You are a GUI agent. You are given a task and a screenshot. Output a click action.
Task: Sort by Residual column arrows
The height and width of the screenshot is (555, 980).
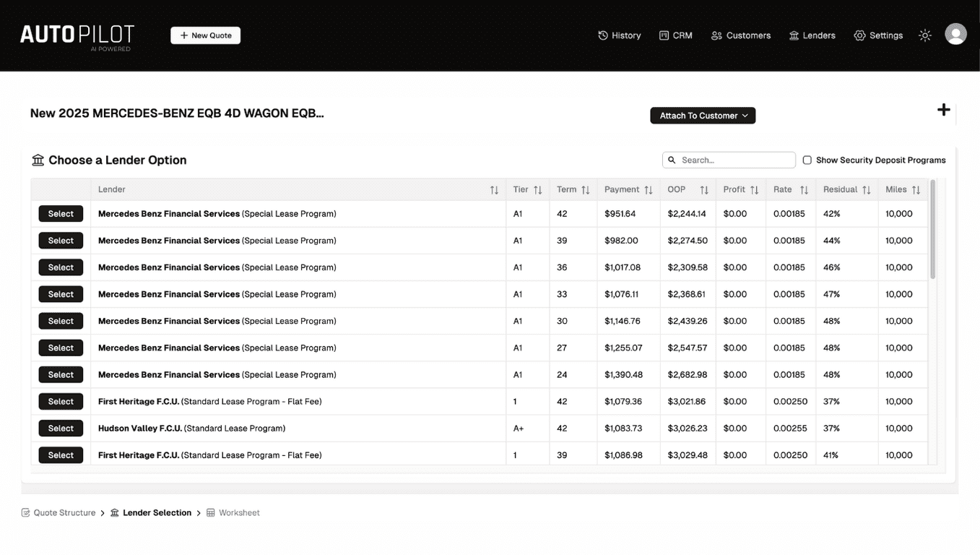(x=867, y=190)
